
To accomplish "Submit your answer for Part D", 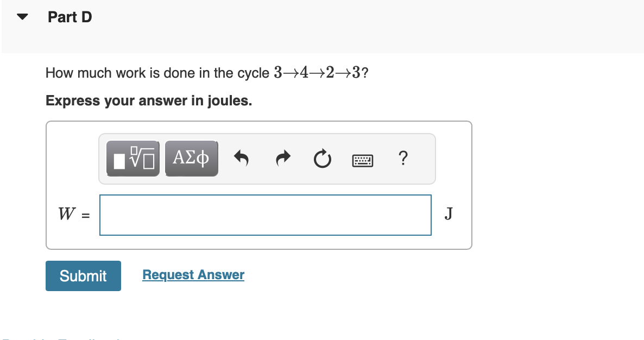I will (x=83, y=276).
